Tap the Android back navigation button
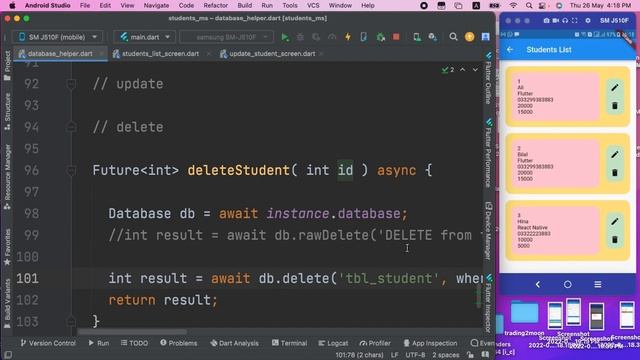This screenshot has width=640, height=360. click(538, 284)
